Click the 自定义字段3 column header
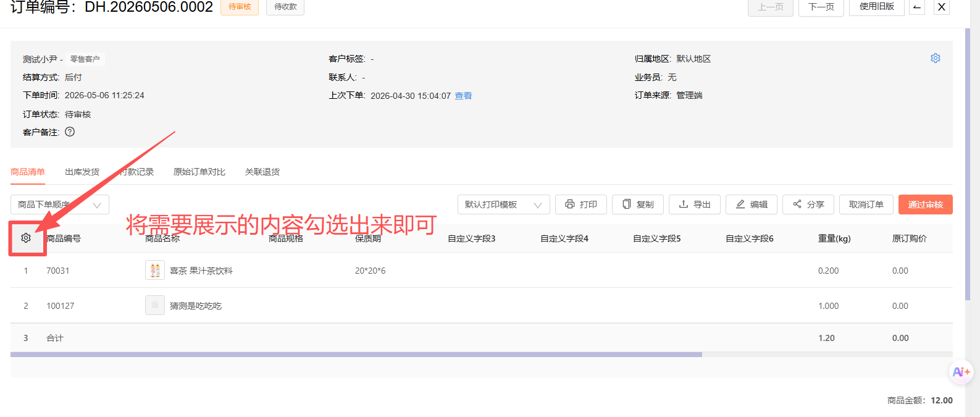The height and width of the screenshot is (417, 980). pyautogui.click(x=472, y=238)
